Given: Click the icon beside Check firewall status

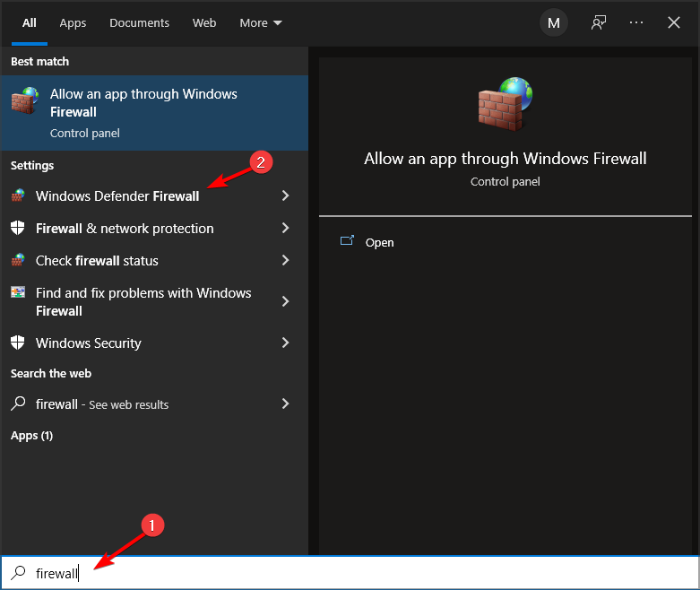Looking at the screenshot, I should [18, 260].
